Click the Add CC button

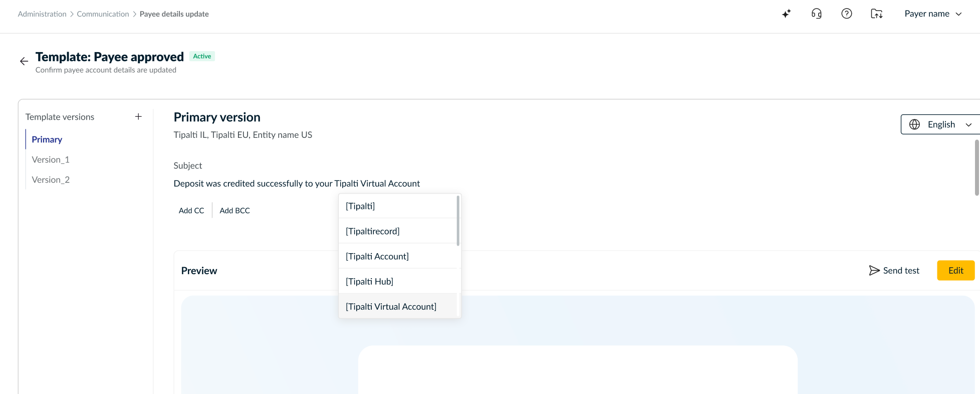tap(191, 211)
